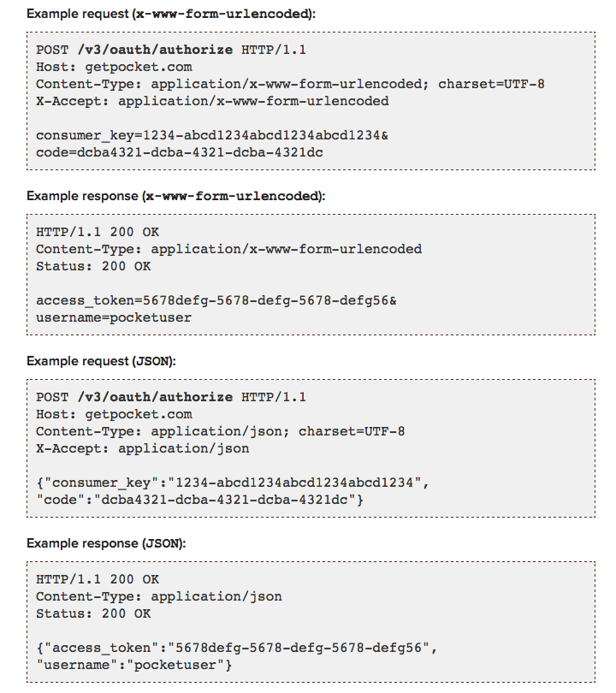Click the consumer_key form-urlencoded parameter line
The height and width of the screenshot is (693, 616).
tap(212, 135)
